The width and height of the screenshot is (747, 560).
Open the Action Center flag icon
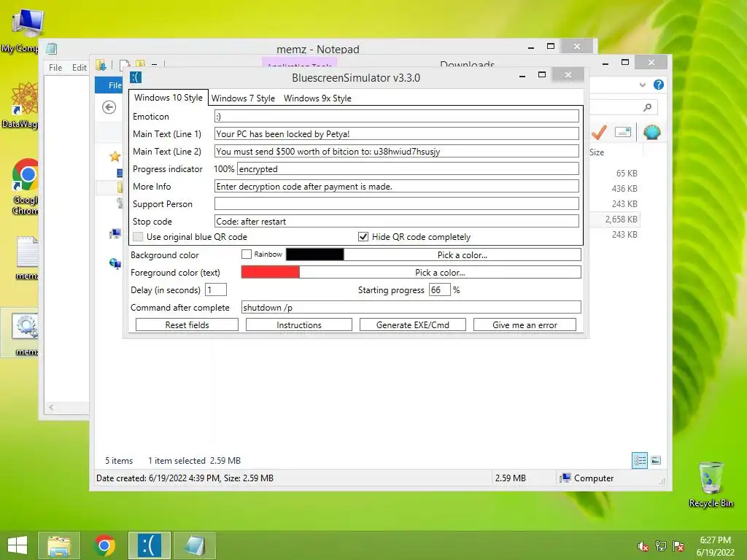678,546
